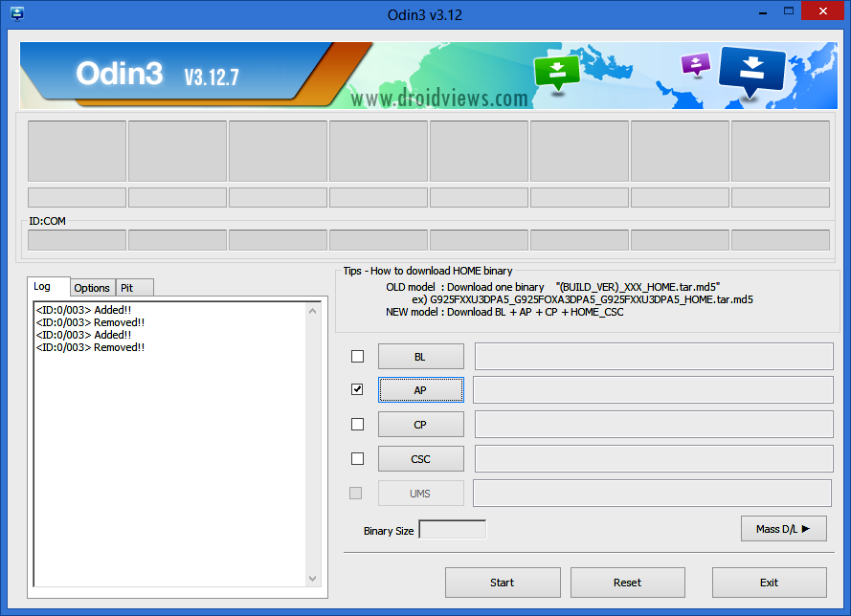Click the BL file path field

[x=654, y=356]
